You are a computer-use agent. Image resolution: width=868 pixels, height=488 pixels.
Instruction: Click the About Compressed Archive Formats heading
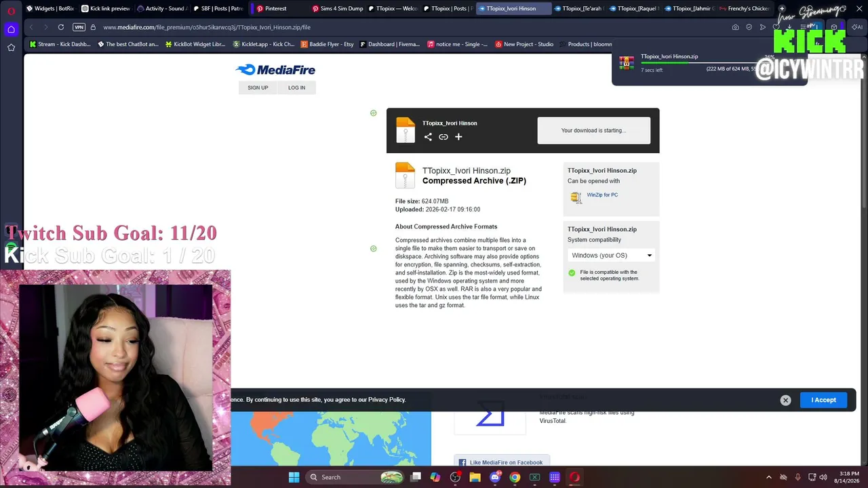click(x=446, y=226)
